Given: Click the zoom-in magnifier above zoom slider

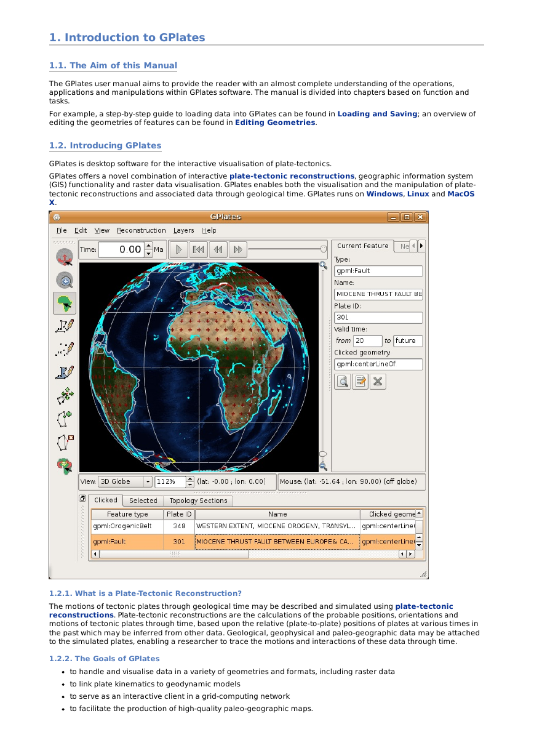Looking at the screenshot, I should point(323,265).
